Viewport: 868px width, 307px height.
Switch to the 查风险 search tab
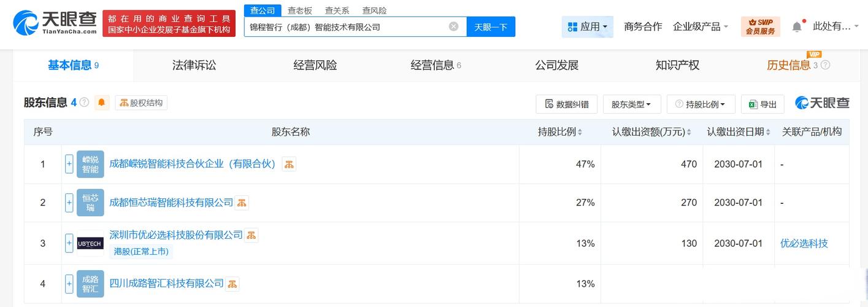(x=374, y=10)
